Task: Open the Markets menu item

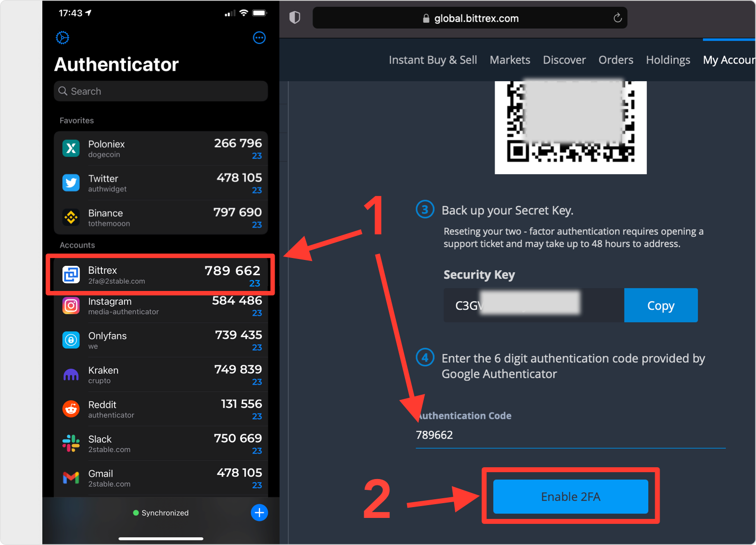Action: 510,60
